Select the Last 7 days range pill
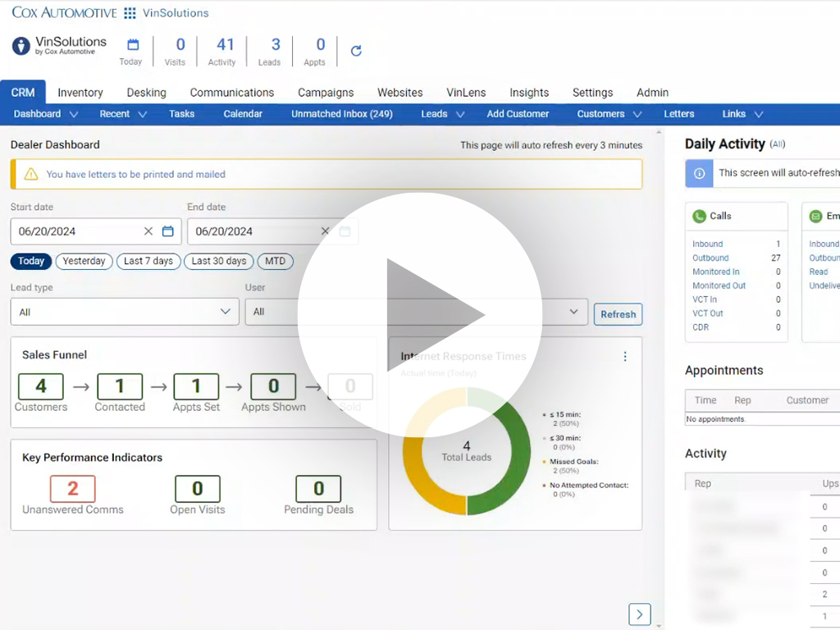 [x=148, y=261]
